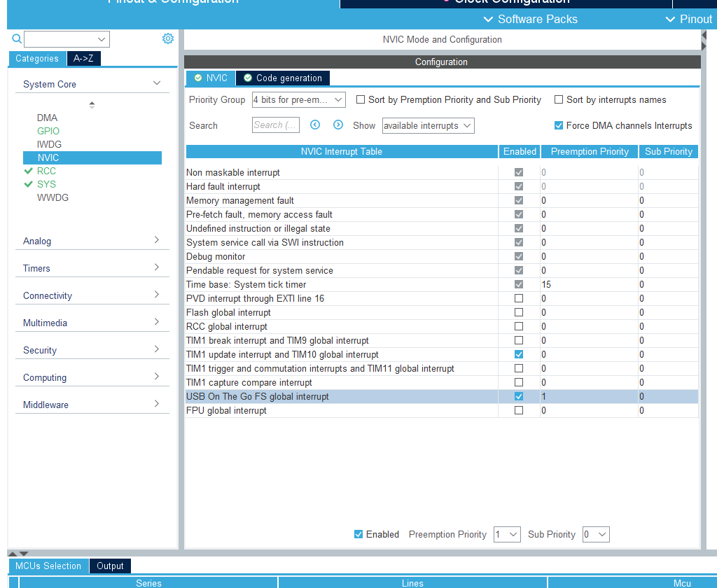
Task: Click the Lines column header
Action: coord(412,583)
